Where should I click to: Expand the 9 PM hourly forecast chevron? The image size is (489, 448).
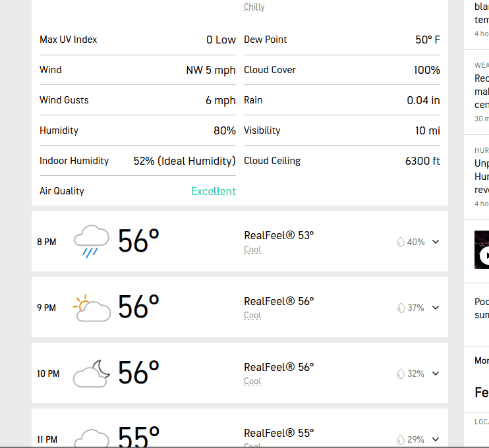pos(436,308)
